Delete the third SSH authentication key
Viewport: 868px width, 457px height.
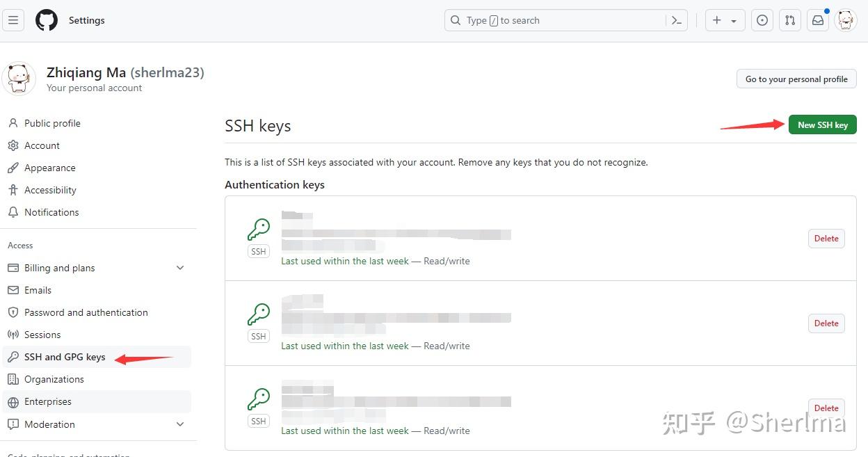point(826,408)
